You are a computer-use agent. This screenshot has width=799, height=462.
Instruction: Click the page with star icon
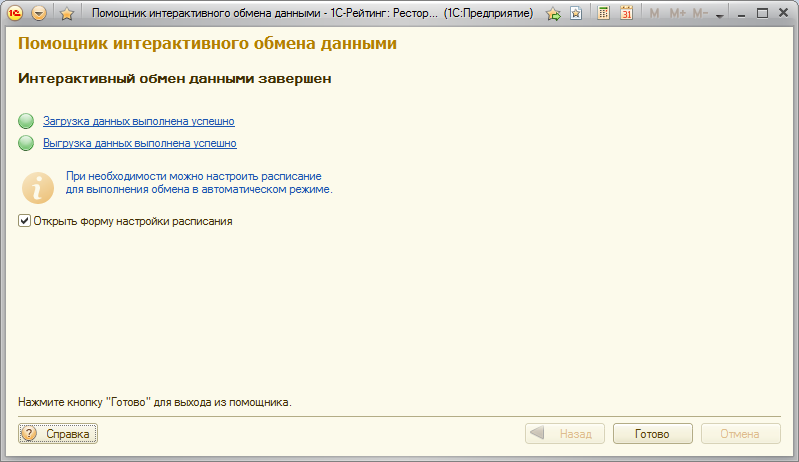(576, 13)
